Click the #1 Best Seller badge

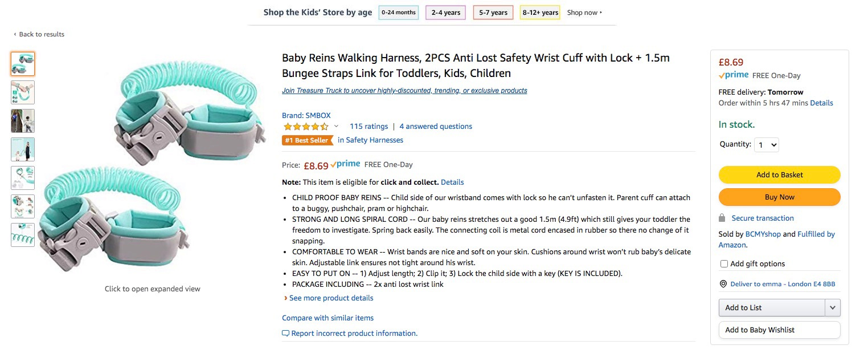point(307,140)
